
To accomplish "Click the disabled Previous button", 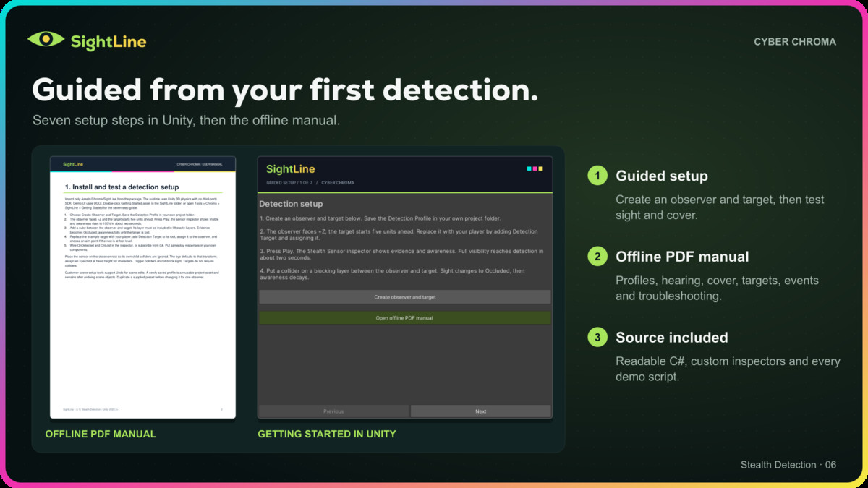I will coord(333,411).
